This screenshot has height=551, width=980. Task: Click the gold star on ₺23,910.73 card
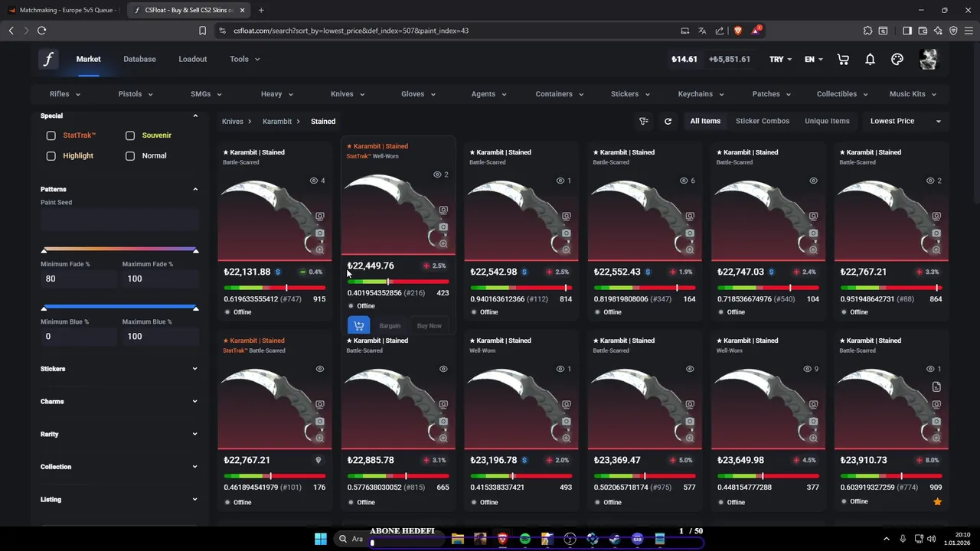(937, 501)
